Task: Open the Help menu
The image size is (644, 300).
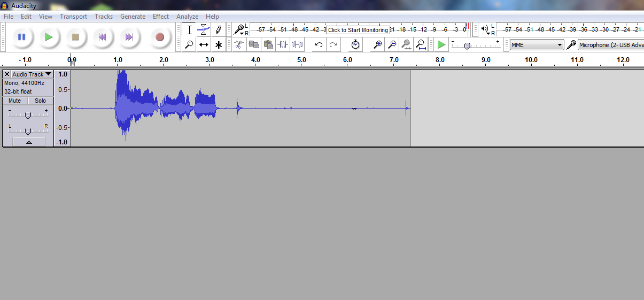Action: (212, 17)
